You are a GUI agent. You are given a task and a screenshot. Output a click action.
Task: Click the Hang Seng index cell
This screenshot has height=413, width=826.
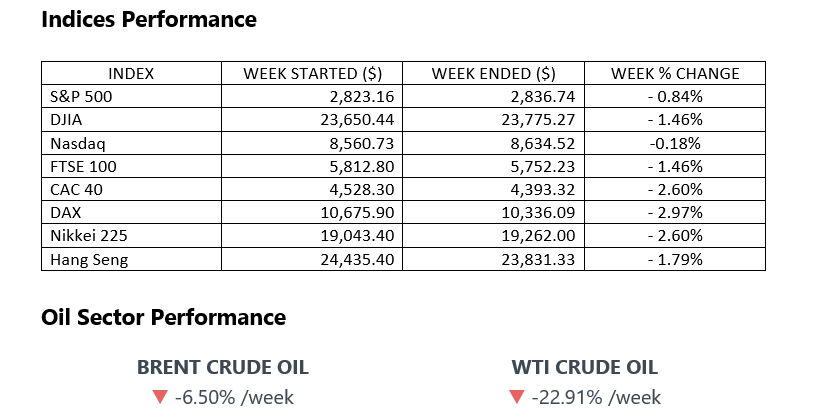coord(81,259)
